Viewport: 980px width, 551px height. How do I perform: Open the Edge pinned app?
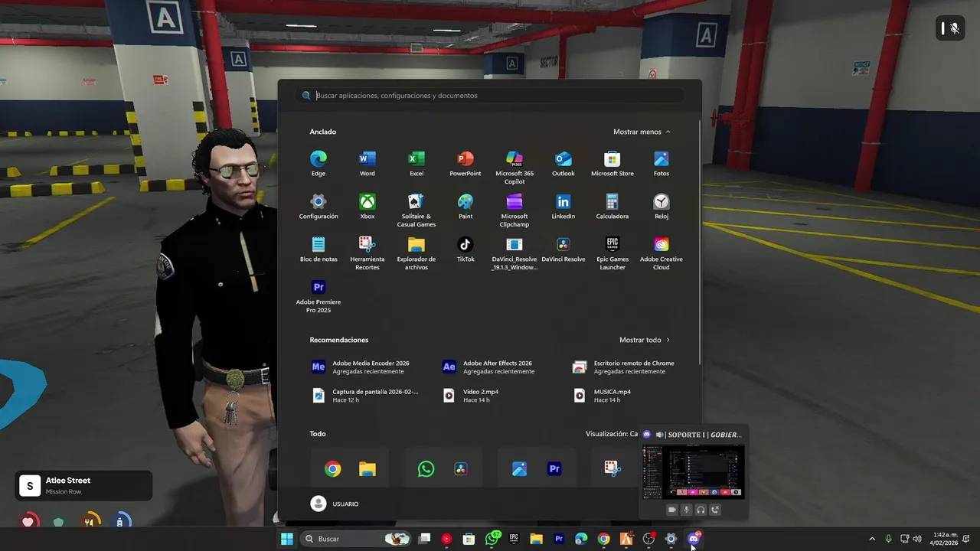[x=318, y=164]
